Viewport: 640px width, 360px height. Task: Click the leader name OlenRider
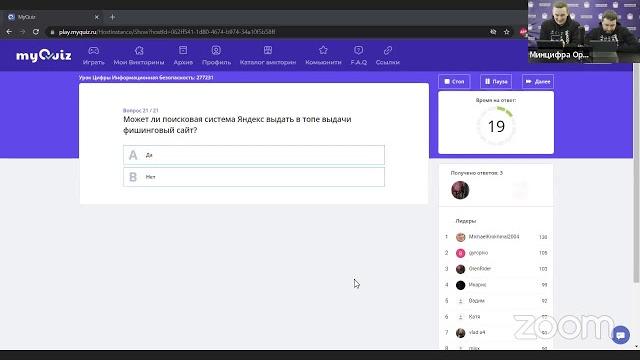480,269
